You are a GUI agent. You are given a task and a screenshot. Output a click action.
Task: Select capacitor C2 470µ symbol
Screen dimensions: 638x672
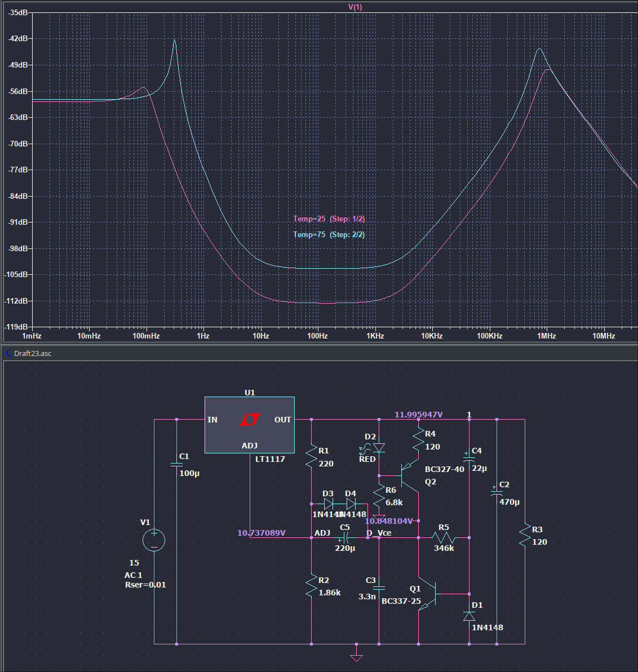(497, 493)
